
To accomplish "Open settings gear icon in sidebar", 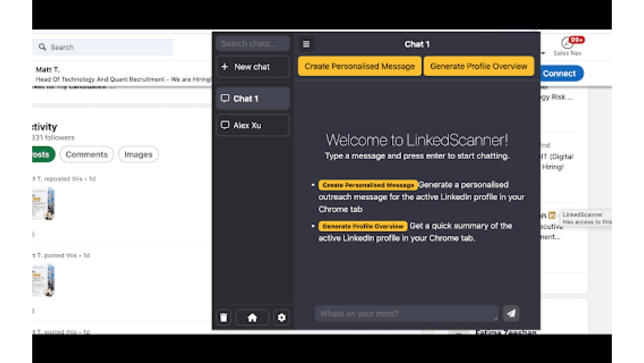I will coord(281,317).
